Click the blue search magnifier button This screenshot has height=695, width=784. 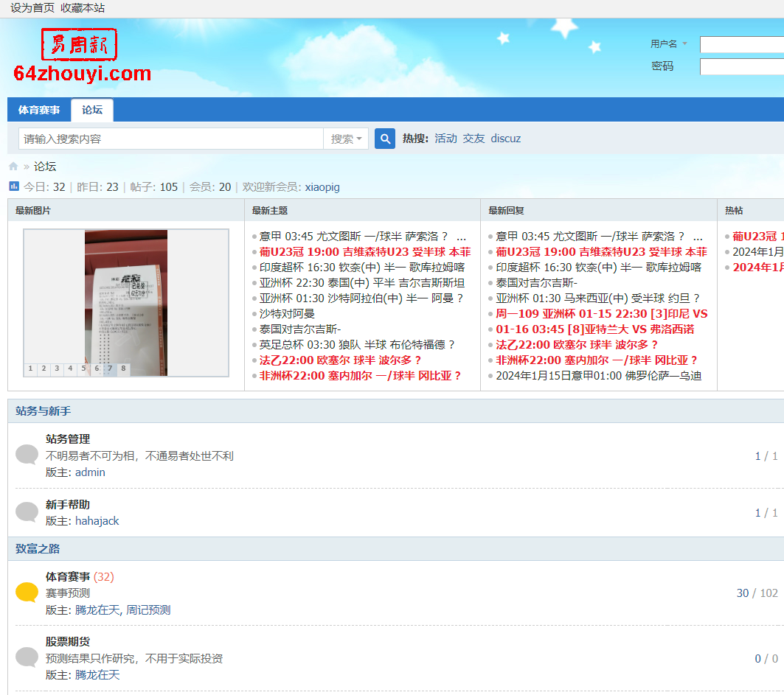point(385,139)
